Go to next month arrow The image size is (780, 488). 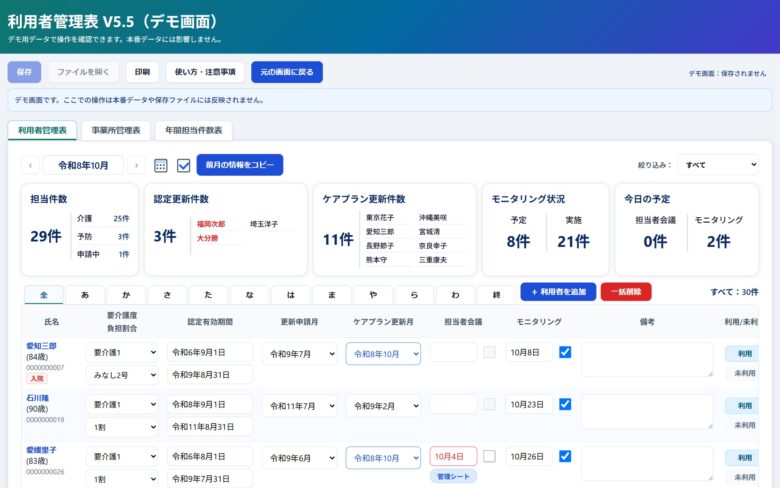click(x=136, y=165)
